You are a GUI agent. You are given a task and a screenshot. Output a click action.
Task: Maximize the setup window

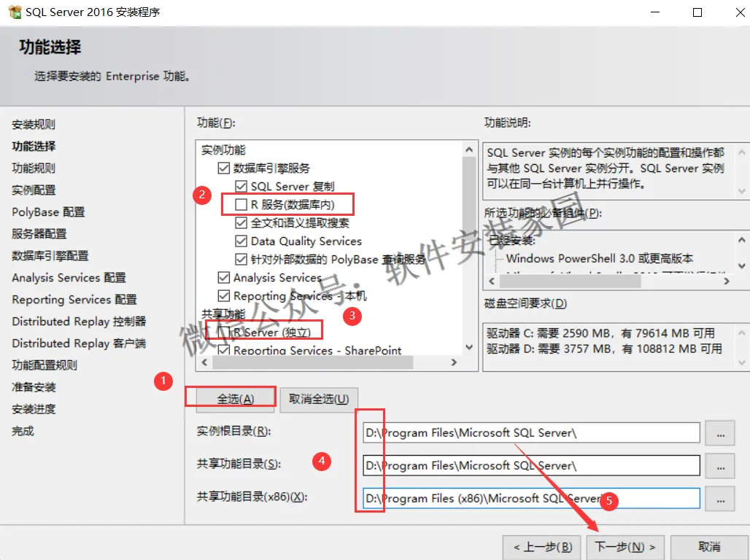[697, 12]
